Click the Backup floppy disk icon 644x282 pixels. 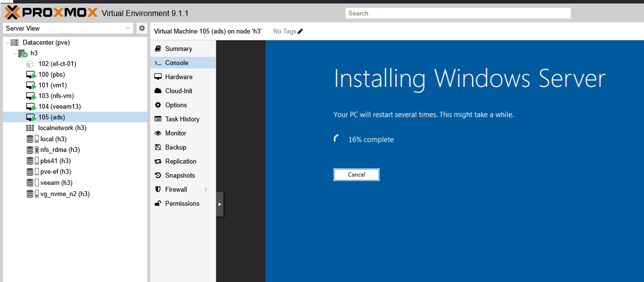pyautogui.click(x=157, y=147)
